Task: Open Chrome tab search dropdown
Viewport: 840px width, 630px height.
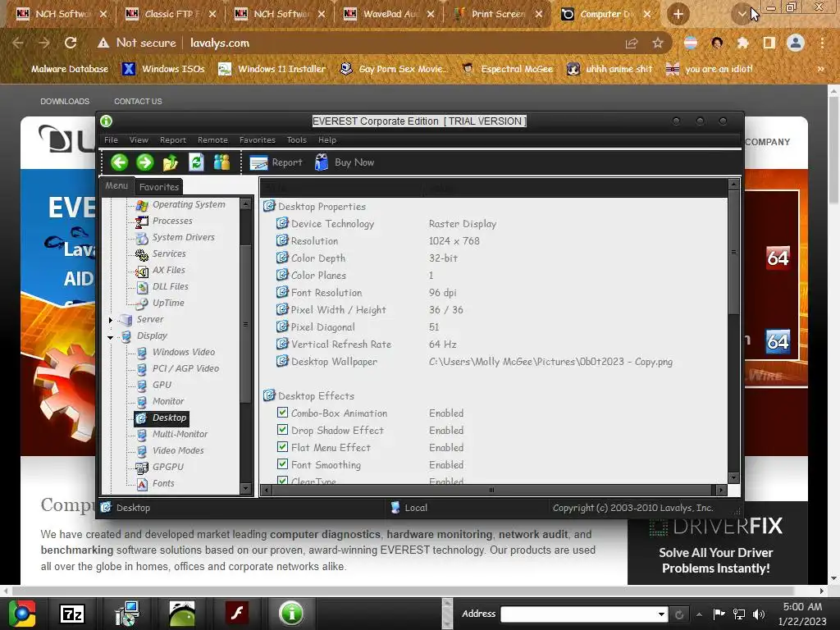Action: [742, 14]
